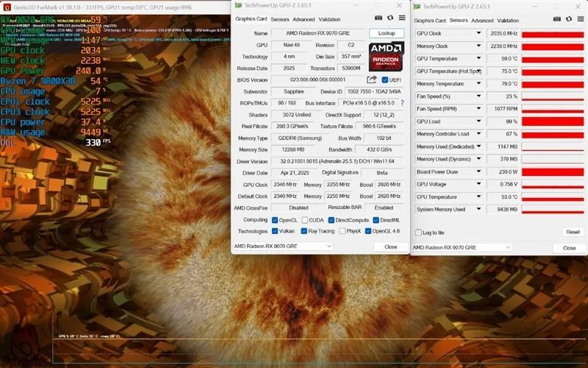The image size is (588, 368).
Task: Enable the Log to file checkbox
Action: click(x=418, y=233)
